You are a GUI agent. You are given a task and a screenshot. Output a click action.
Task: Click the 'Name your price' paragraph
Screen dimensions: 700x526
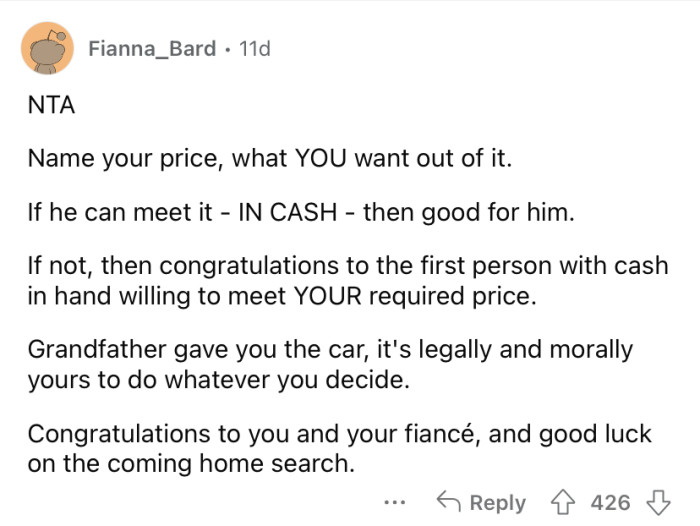pyautogui.click(x=269, y=158)
